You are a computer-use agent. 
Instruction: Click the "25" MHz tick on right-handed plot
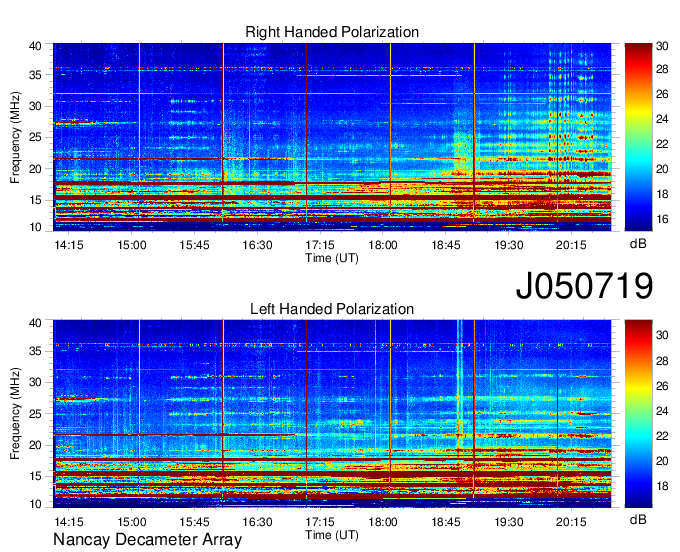point(36,137)
